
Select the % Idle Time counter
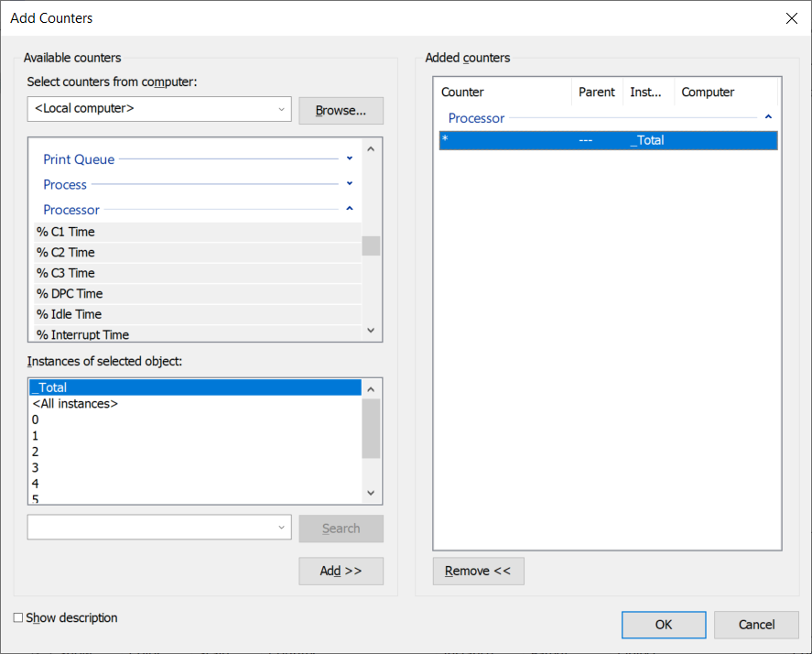198,314
